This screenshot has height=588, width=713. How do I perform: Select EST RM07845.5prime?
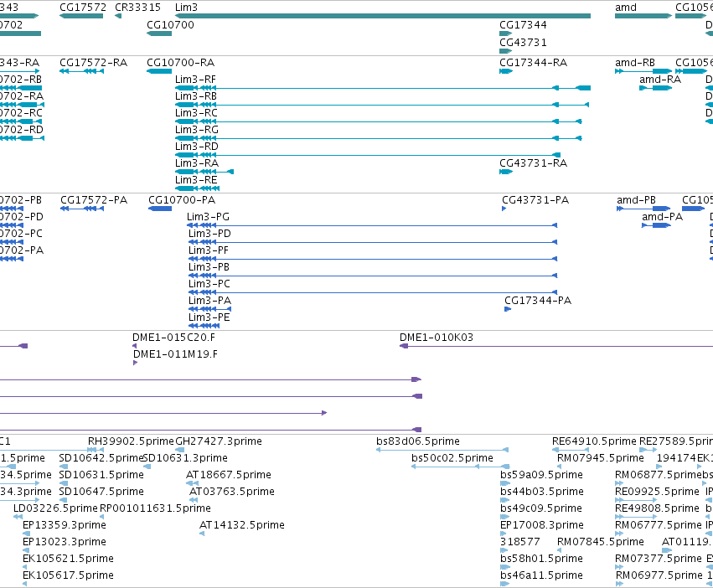600,542
